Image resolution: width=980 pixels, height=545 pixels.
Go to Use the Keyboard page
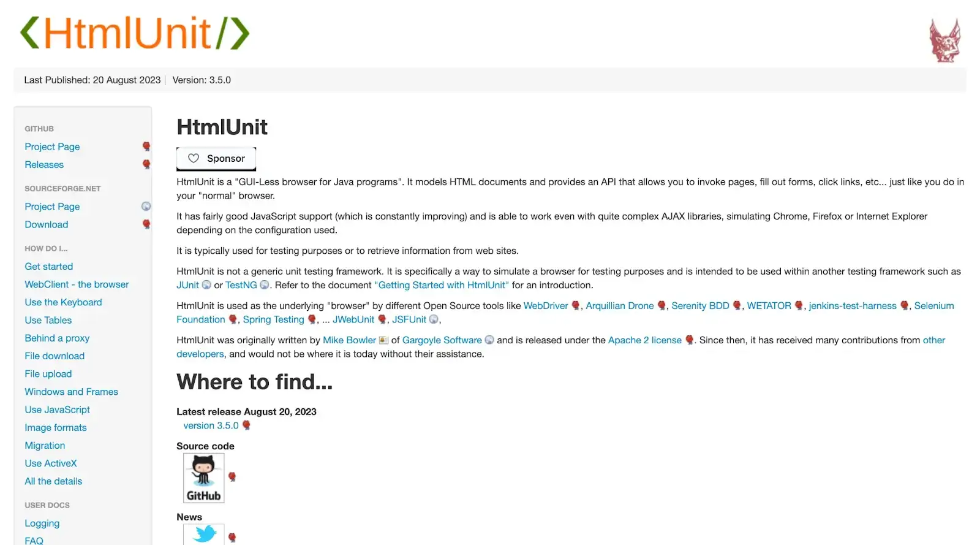click(63, 302)
